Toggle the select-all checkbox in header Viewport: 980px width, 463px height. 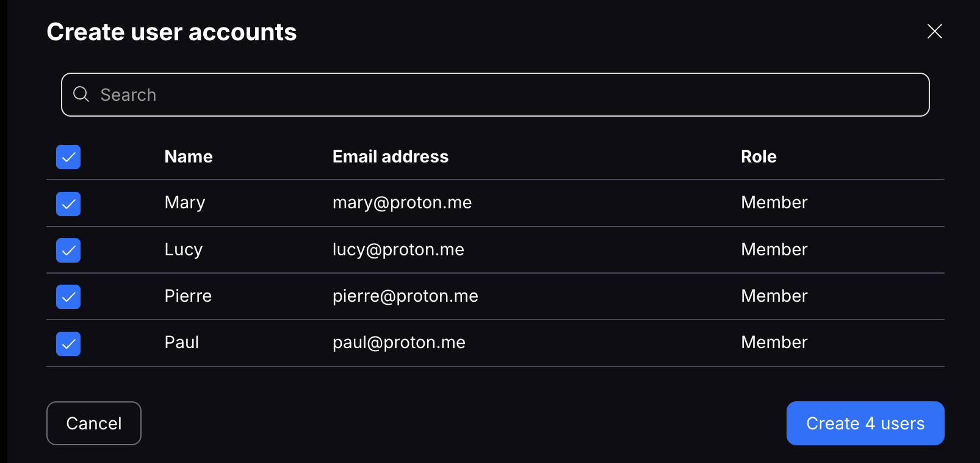tap(68, 157)
